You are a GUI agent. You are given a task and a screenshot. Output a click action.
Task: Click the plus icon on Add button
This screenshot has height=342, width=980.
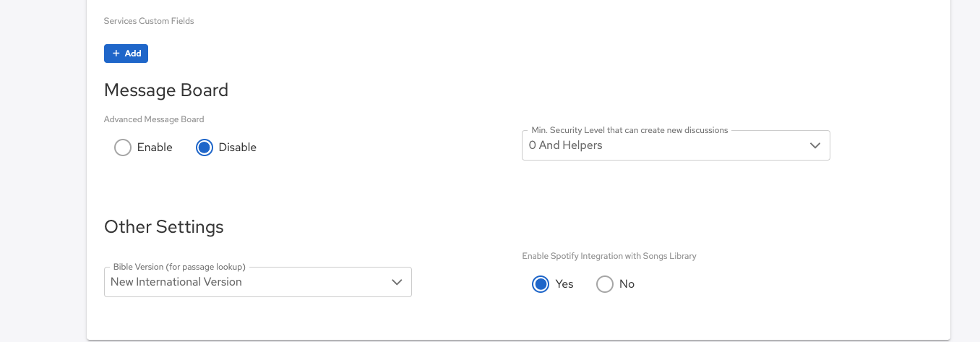click(x=116, y=54)
